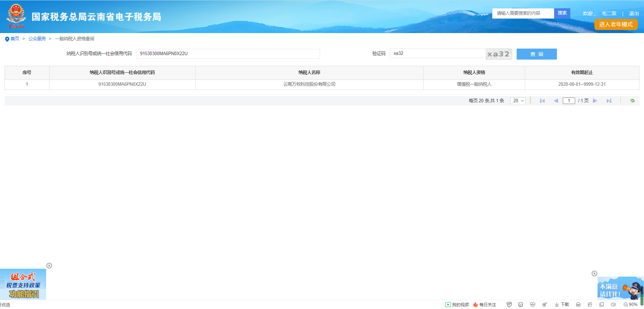Open the 每日关注 status bar item
The width and height of the screenshot is (644, 309).
(x=485, y=305)
